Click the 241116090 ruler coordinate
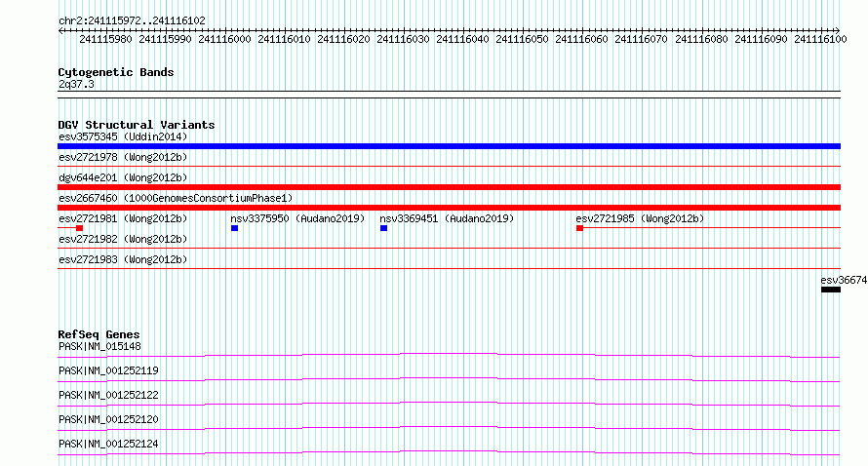The height and width of the screenshot is (466, 868). click(761, 40)
